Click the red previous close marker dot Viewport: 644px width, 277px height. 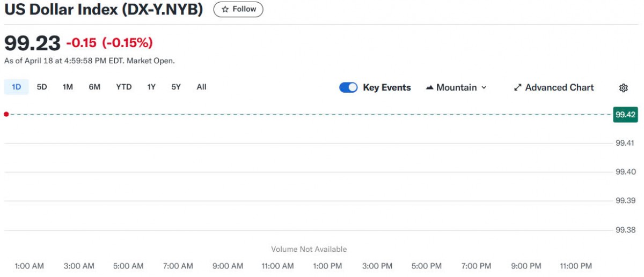tap(6, 114)
